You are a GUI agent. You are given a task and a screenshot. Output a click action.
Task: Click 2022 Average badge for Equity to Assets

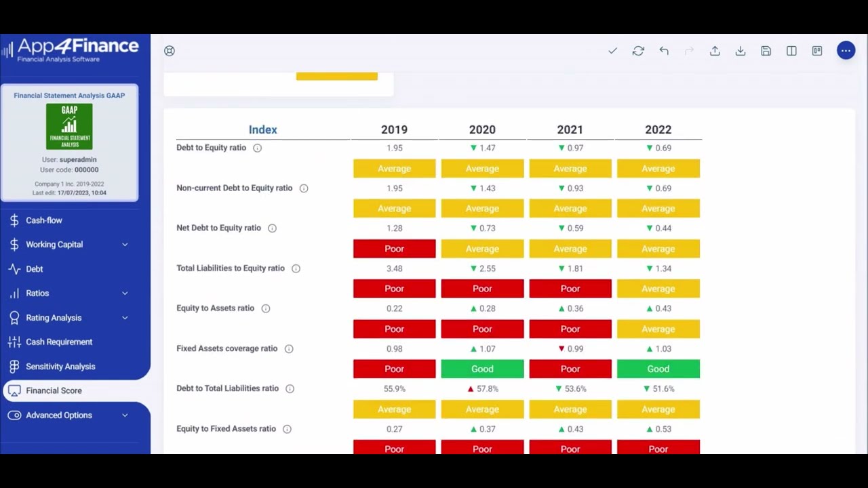(x=658, y=329)
